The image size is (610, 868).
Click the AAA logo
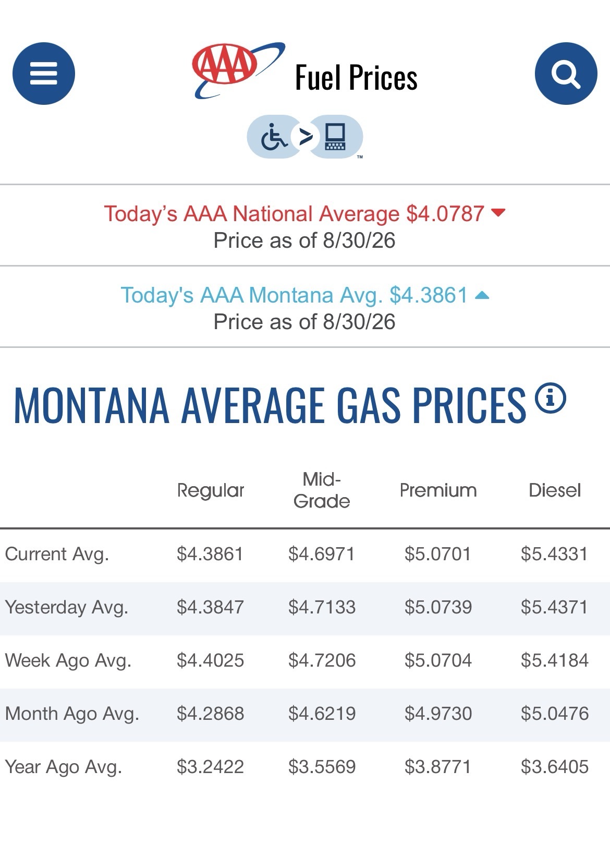[239, 70]
